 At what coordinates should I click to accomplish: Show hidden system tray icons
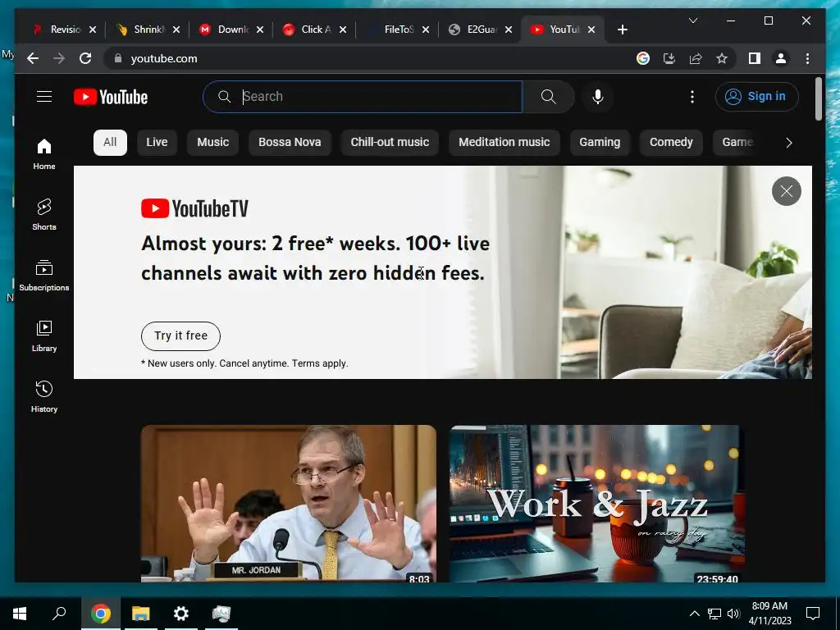[694, 614]
